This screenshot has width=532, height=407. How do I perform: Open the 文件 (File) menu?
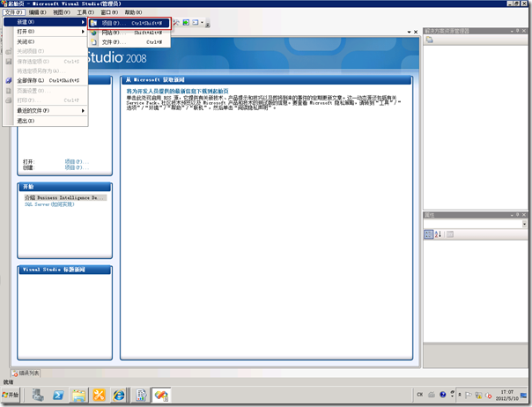13,12
